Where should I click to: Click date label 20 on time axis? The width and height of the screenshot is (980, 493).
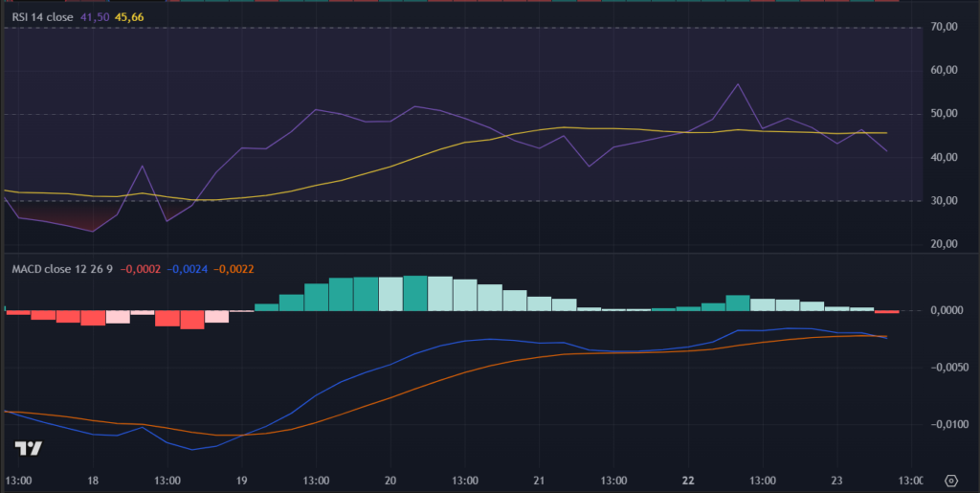390,481
